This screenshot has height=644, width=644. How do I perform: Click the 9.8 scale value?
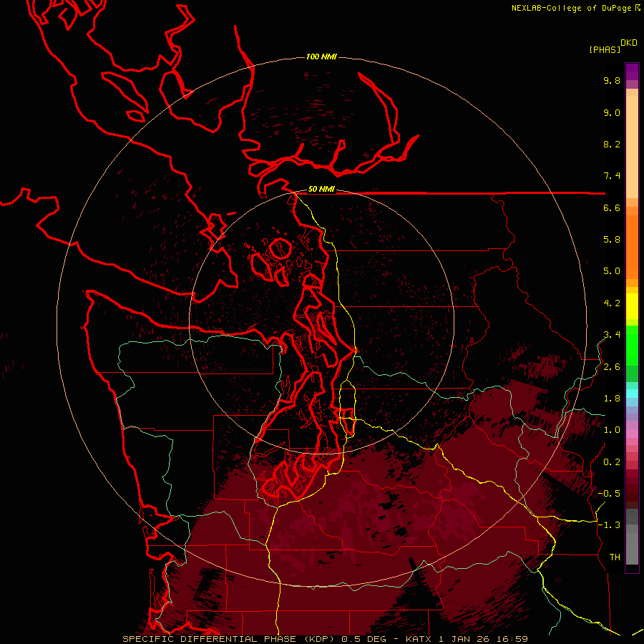pos(612,81)
